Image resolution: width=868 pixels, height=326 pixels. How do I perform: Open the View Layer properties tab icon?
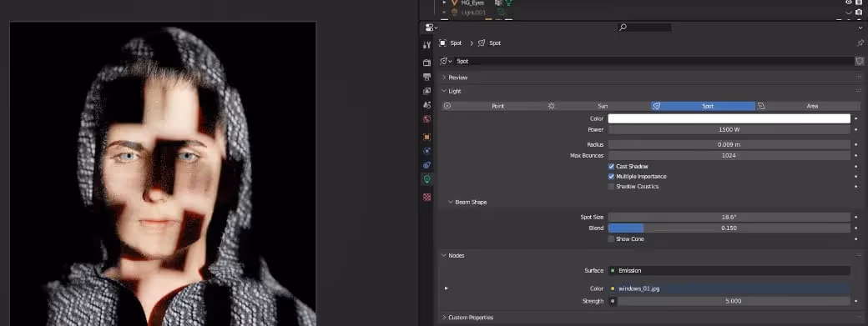point(426,91)
